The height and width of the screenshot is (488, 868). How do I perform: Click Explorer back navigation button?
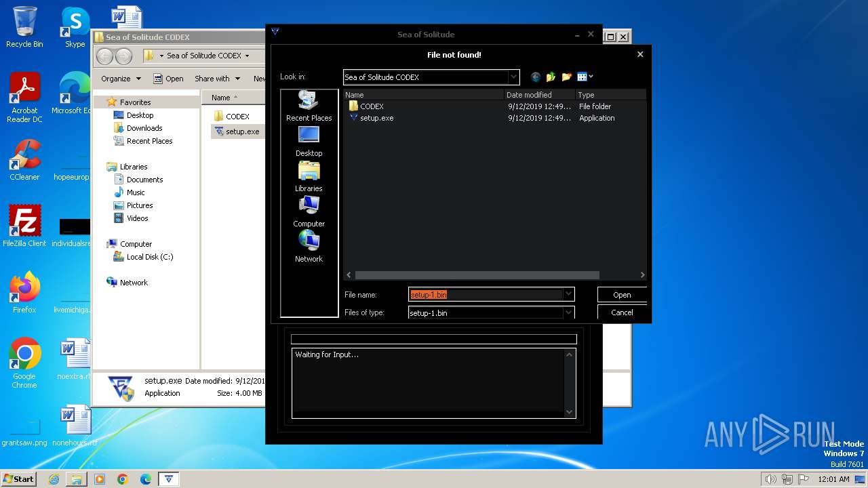tap(104, 56)
